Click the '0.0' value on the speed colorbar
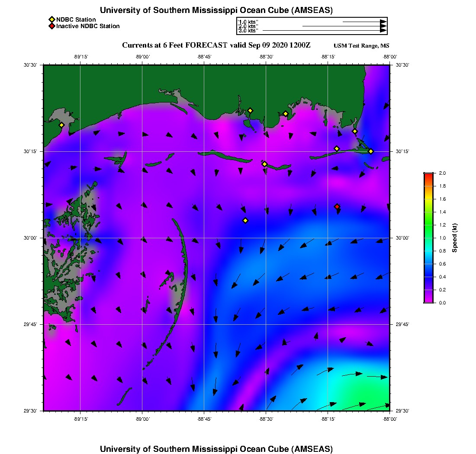 pos(442,303)
